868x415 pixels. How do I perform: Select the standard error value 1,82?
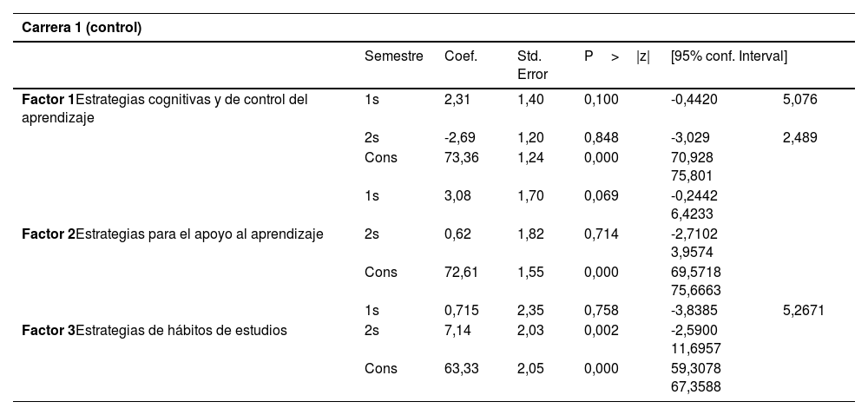tap(530, 234)
